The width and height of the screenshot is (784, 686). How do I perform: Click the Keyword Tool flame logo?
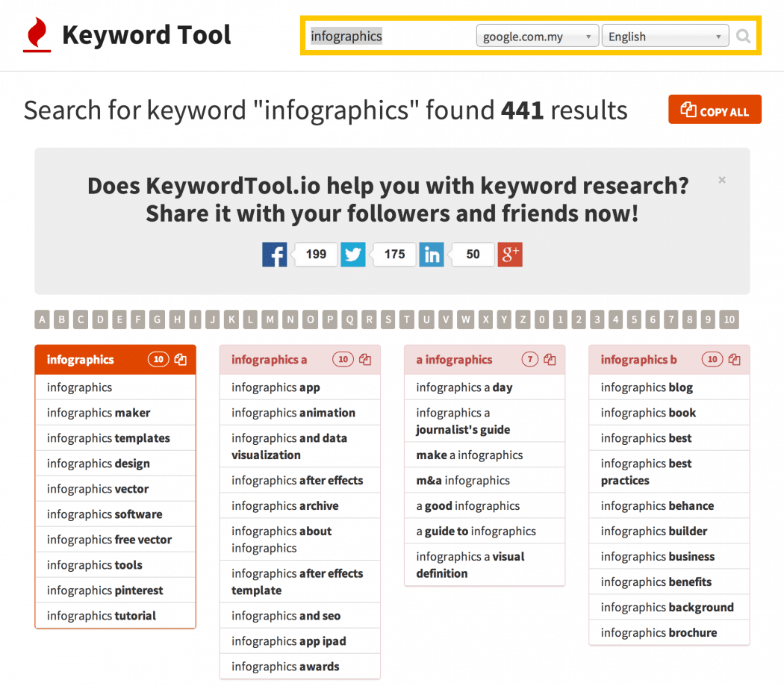37,34
